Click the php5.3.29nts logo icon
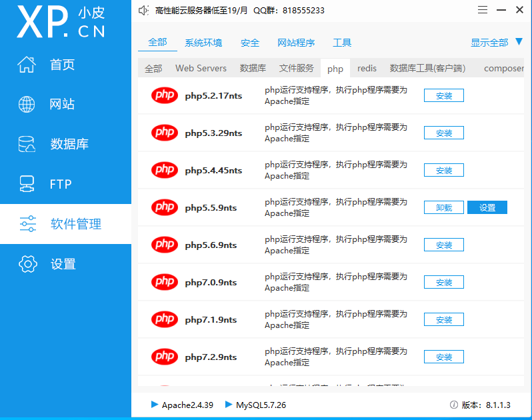This screenshot has width=532, height=420. pos(165,133)
